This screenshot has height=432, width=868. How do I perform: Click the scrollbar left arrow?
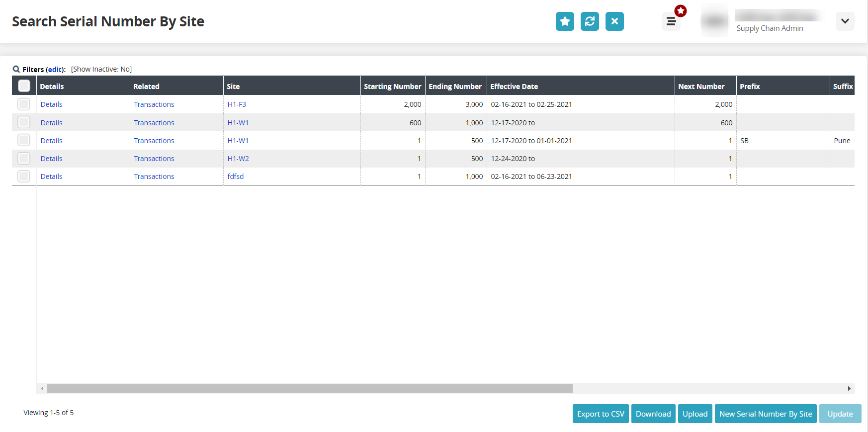tap(42, 388)
